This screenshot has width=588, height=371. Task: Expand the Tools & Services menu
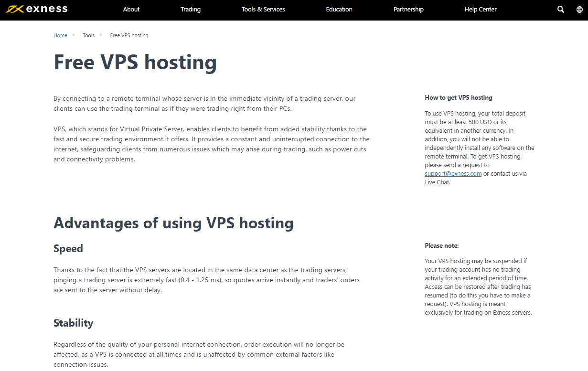(263, 9)
